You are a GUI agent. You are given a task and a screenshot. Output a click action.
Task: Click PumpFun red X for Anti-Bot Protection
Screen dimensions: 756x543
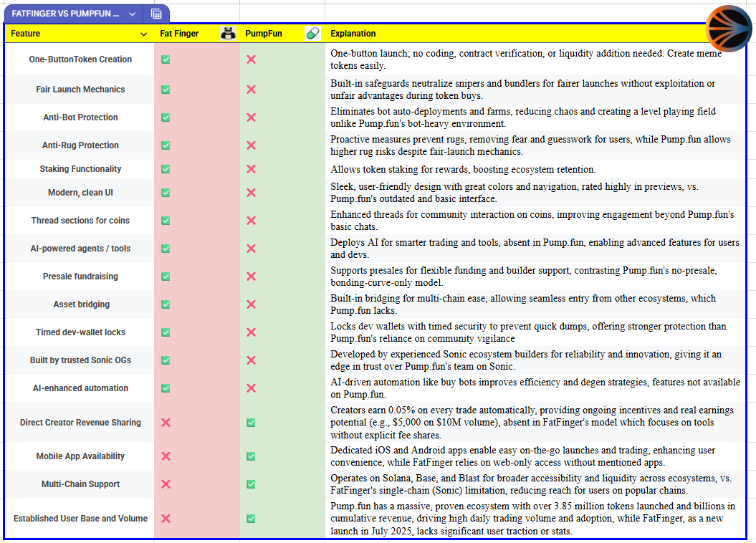(252, 117)
